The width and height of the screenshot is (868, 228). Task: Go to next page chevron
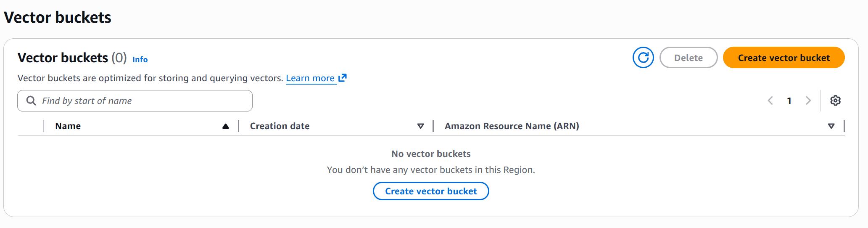click(x=808, y=101)
